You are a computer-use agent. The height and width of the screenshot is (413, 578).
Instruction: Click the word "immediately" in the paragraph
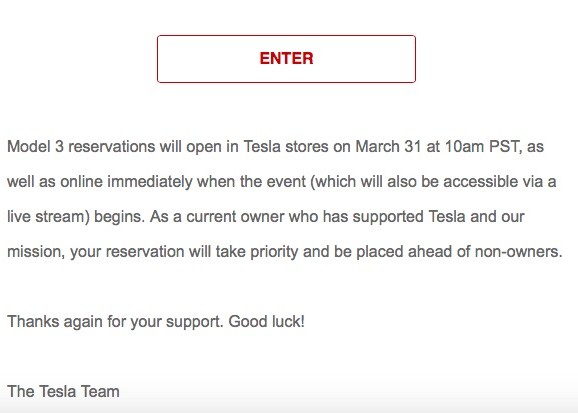click(x=150, y=182)
